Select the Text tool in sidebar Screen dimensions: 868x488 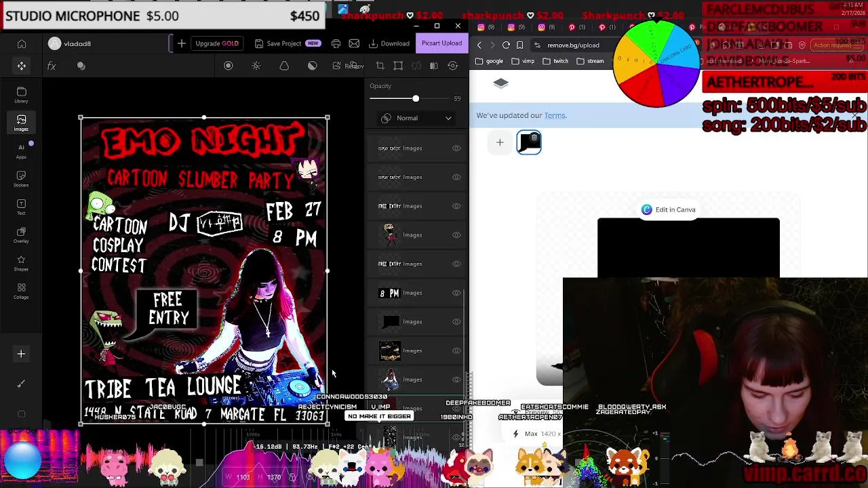click(x=21, y=207)
